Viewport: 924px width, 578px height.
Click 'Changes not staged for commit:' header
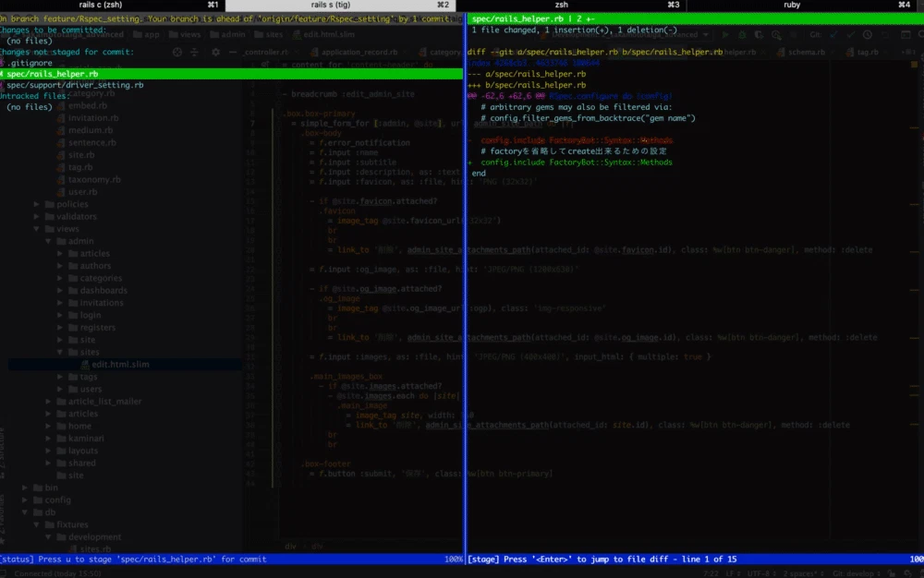coord(67,52)
